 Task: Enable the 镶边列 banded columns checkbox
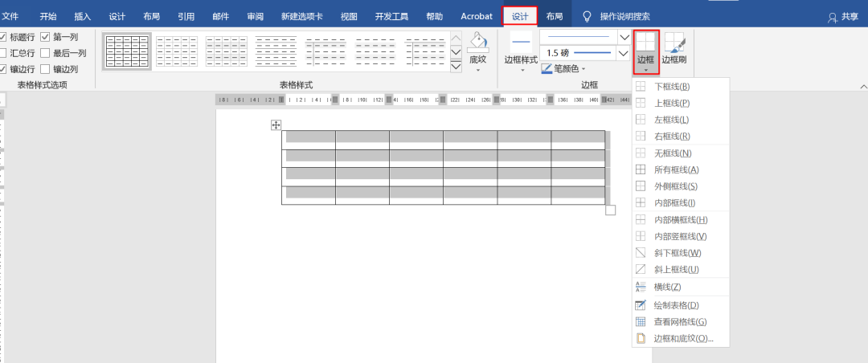pos(45,69)
